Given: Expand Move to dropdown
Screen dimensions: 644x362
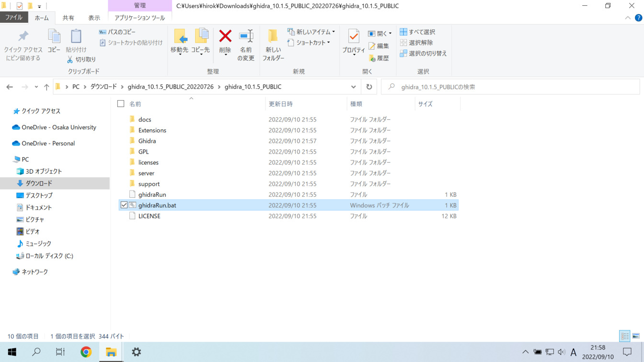Looking at the screenshot, I should 180,54.
